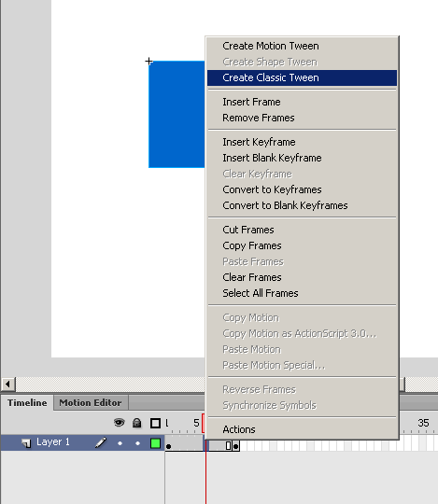
Task: Click the pencil icon on Layer 1
Action: tap(101, 442)
